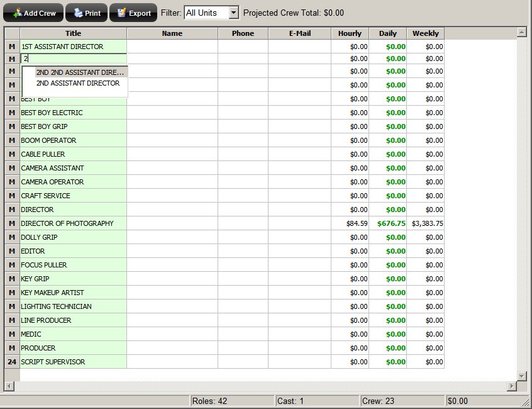Select the CAMERA OPERATOR title cell
The width and height of the screenshot is (532, 409).
(74, 182)
